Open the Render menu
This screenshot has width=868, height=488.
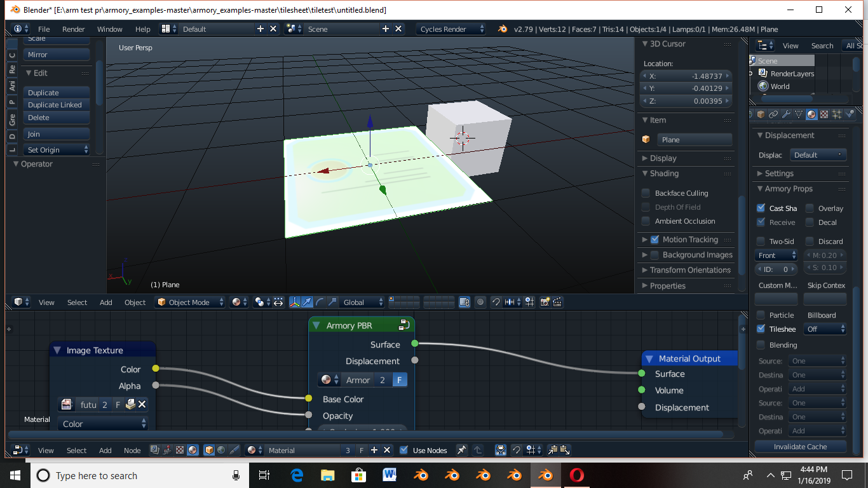(74, 29)
